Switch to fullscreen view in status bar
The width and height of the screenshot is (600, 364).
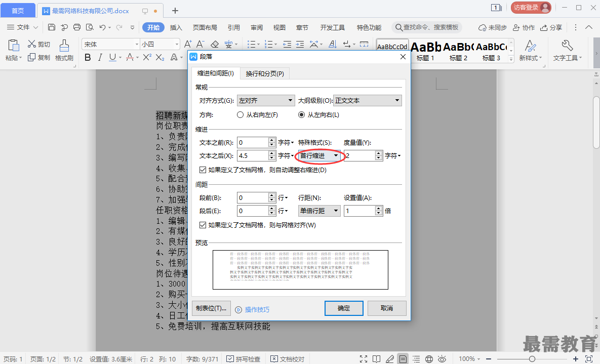(x=364, y=358)
